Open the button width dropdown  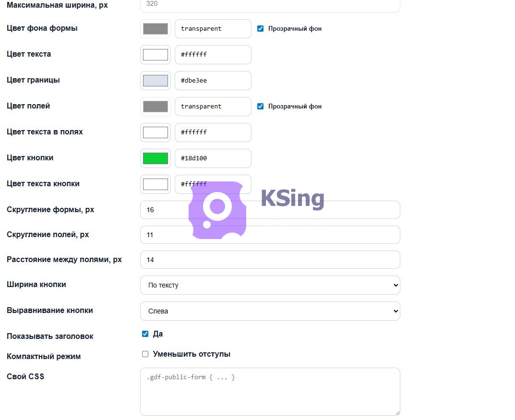click(x=270, y=285)
